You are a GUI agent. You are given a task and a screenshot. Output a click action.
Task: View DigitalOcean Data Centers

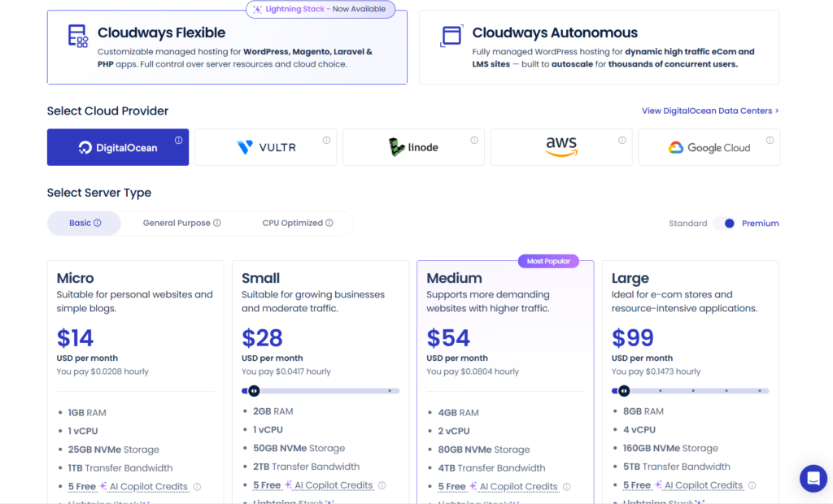[x=707, y=111]
